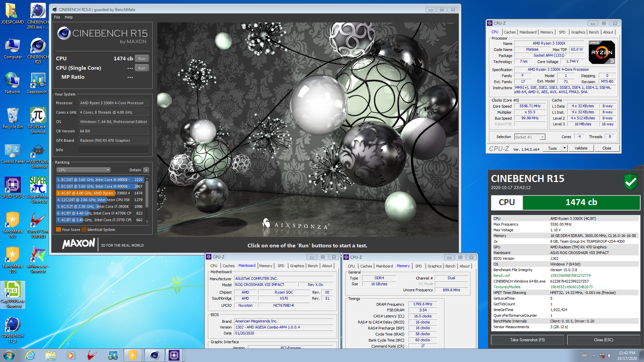Screen dimensions: 644x362
Task: Launch CPUID CPU-Z desktop icon
Action: [x=12, y=188]
